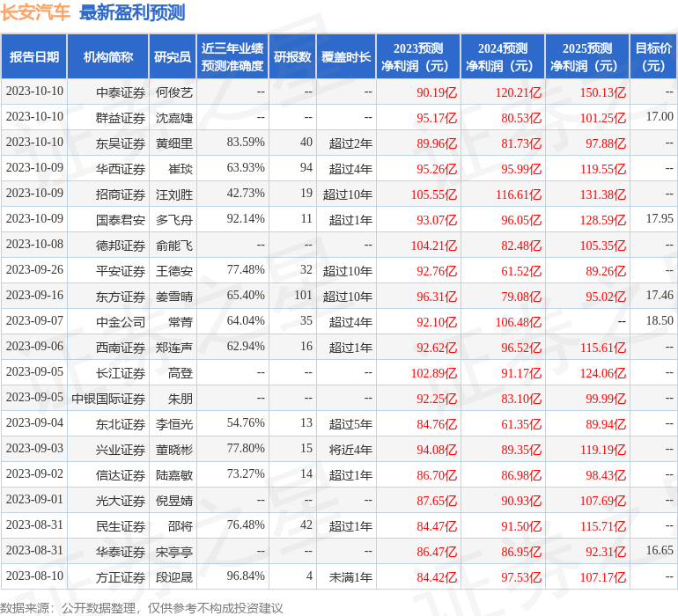Image resolution: width=678 pixels, height=616 pixels.
Task: Click accuracy value 42.73%
Action: (x=246, y=194)
